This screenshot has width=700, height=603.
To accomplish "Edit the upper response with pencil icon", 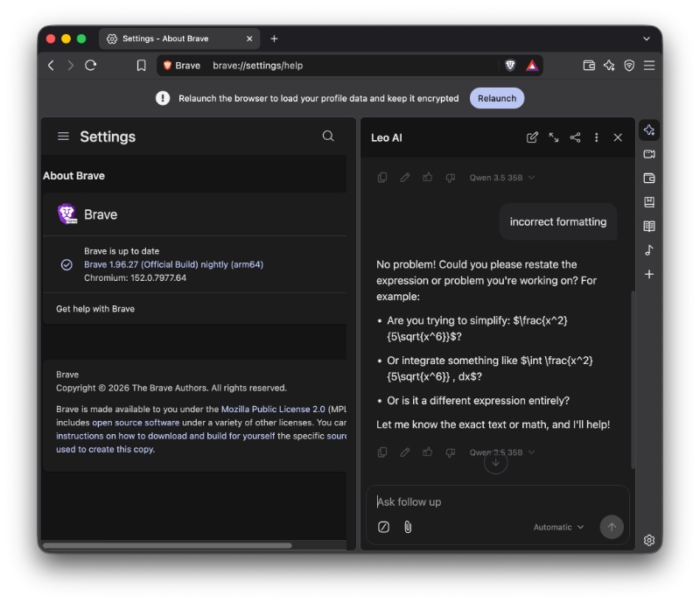I will (x=405, y=178).
